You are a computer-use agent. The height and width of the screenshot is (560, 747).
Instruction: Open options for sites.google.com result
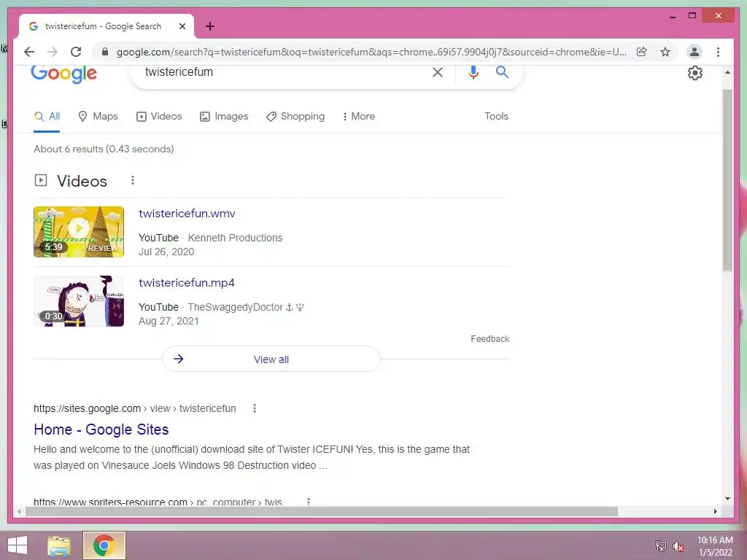point(255,408)
